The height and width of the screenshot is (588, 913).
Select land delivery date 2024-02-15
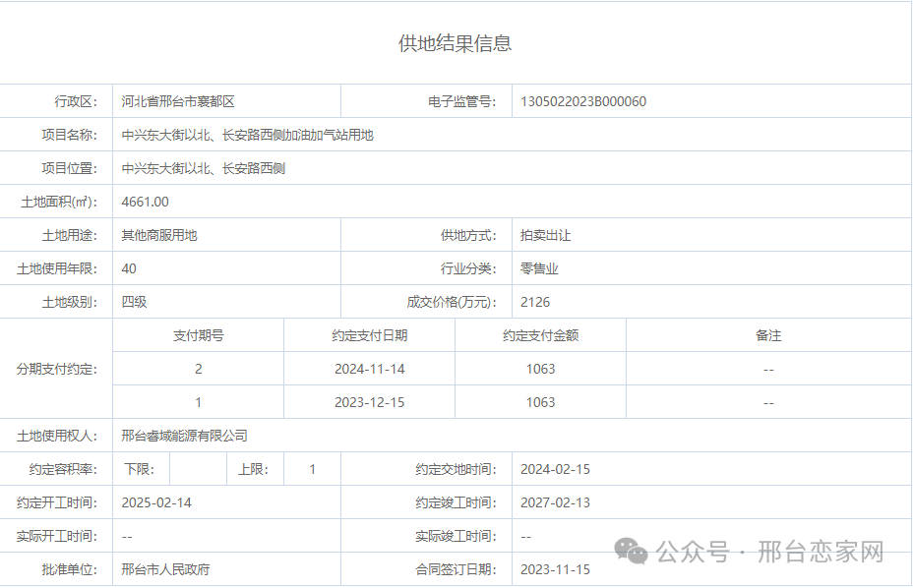coord(556,469)
